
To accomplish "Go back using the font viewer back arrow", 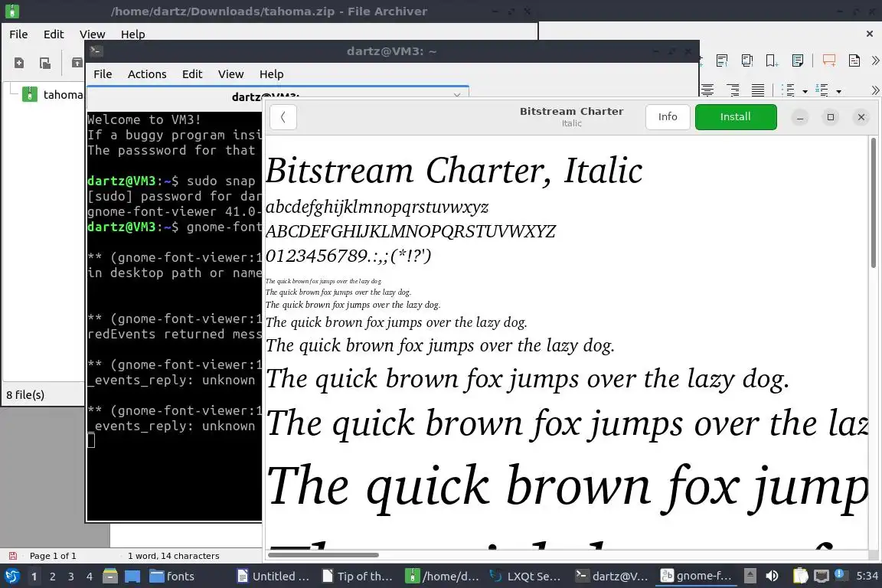I will click(283, 117).
